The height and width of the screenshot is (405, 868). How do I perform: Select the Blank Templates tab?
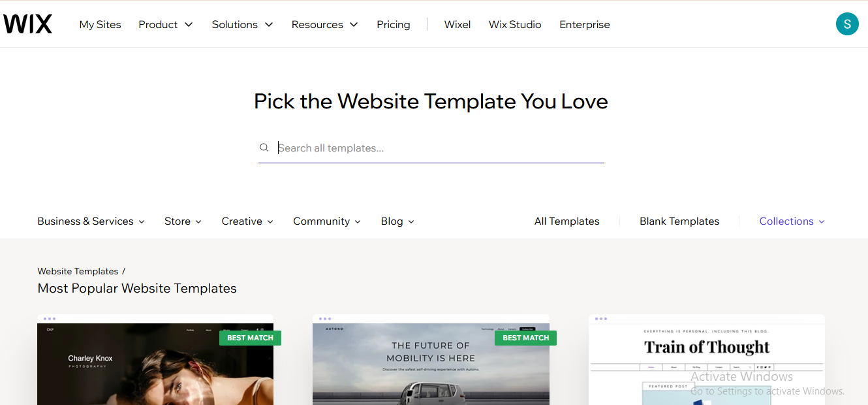pyautogui.click(x=679, y=221)
